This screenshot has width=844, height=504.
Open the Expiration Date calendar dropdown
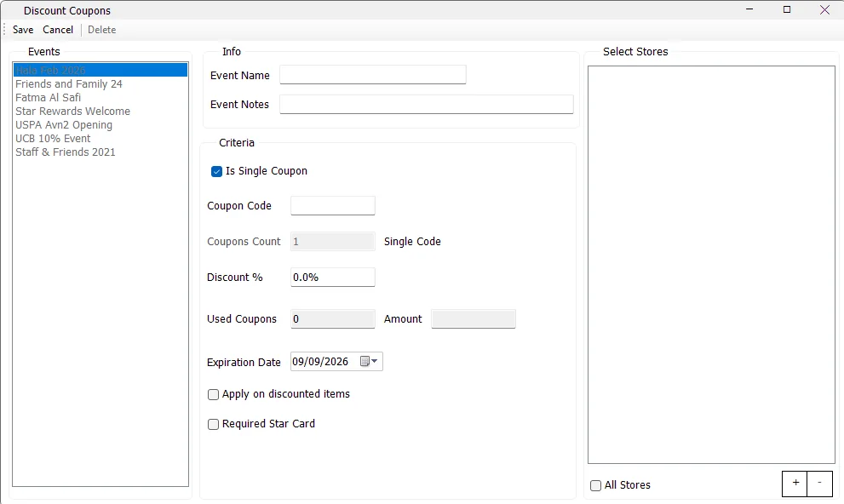click(370, 362)
